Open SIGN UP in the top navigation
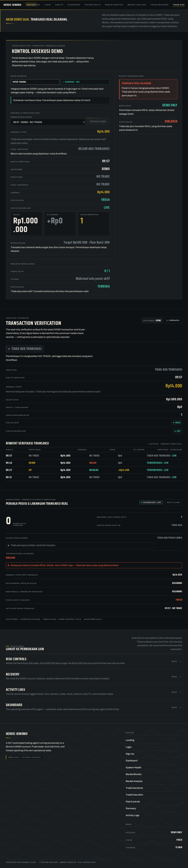 click(x=59, y=5)
